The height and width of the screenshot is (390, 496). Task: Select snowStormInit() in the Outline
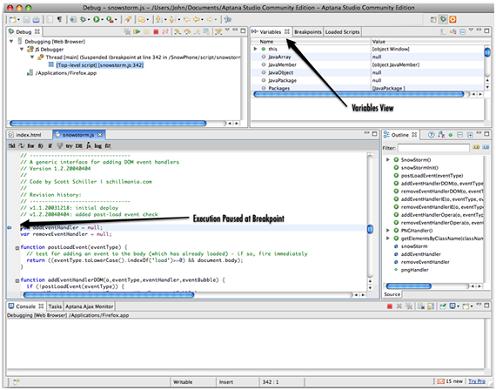[x=419, y=168]
